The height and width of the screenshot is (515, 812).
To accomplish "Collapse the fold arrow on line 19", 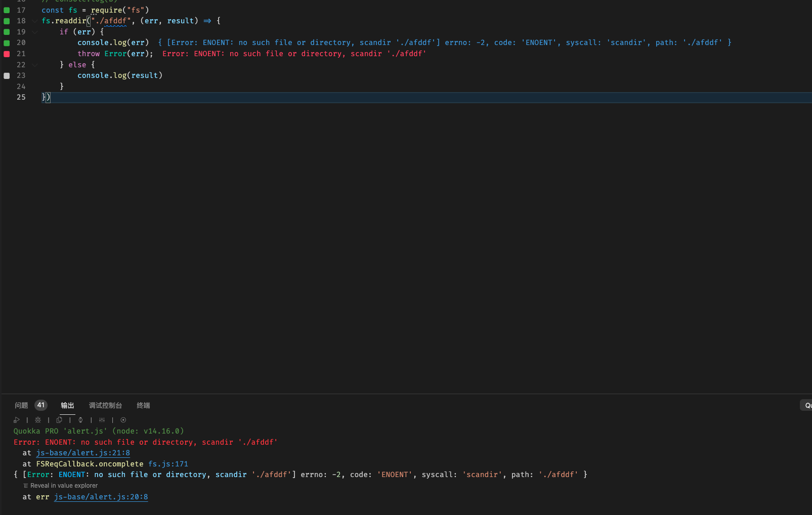I will pos(34,32).
